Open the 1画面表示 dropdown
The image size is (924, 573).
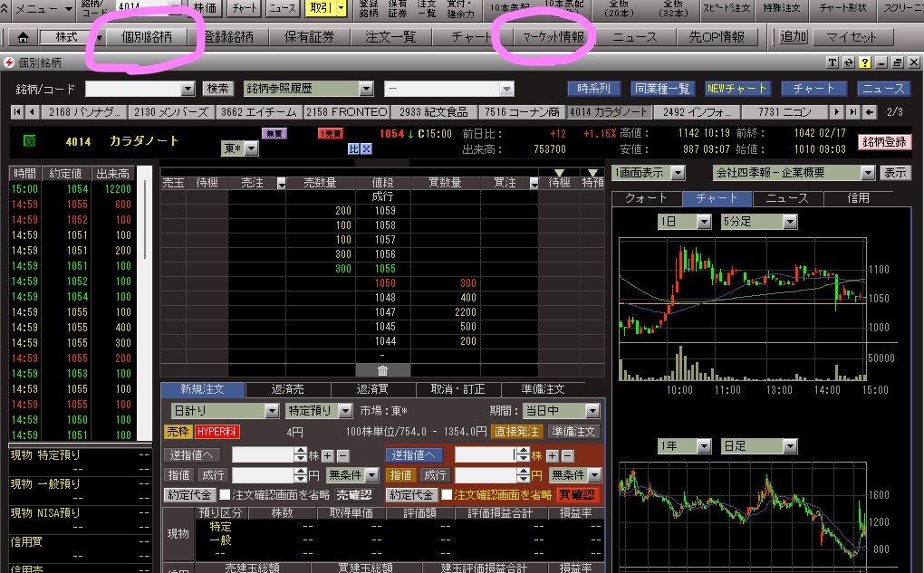pos(649,173)
